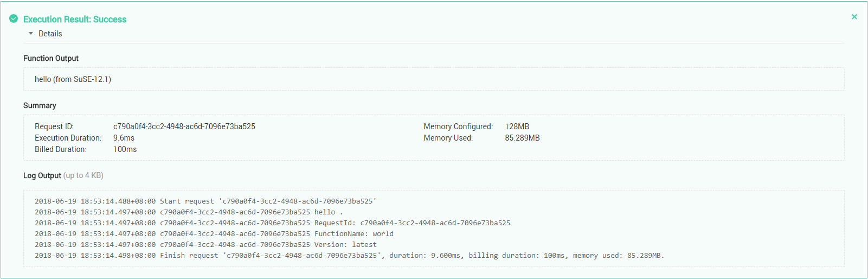
Task: Click the Request ID value in Summary
Action: coord(184,126)
